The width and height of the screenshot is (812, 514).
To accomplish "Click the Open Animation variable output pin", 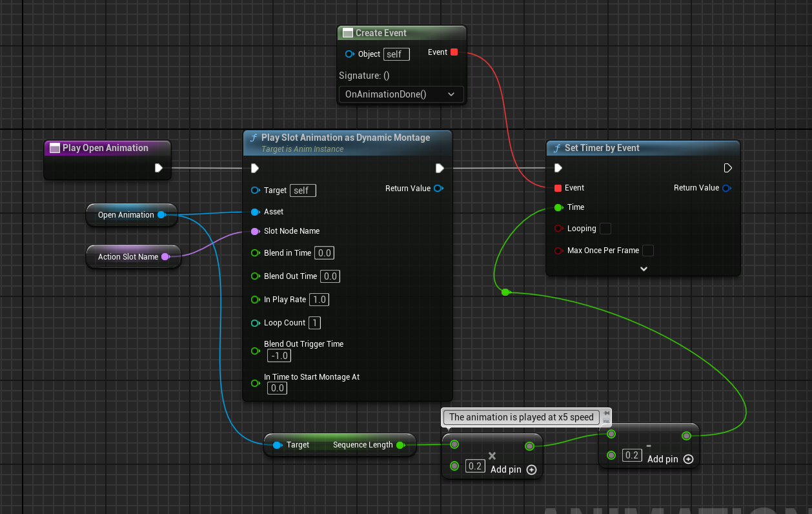I will 161,215.
